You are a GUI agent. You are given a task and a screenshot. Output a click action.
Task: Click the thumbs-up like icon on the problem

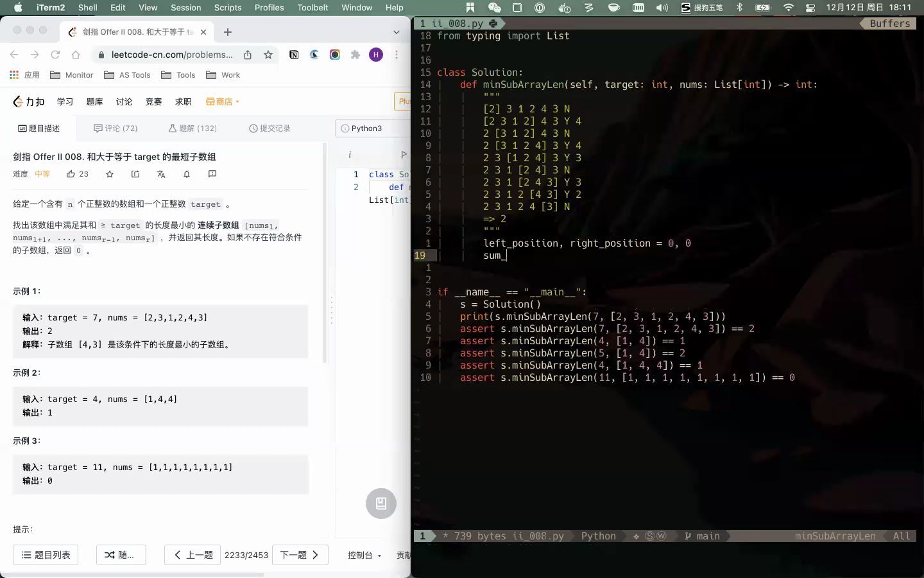coord(71,173)
